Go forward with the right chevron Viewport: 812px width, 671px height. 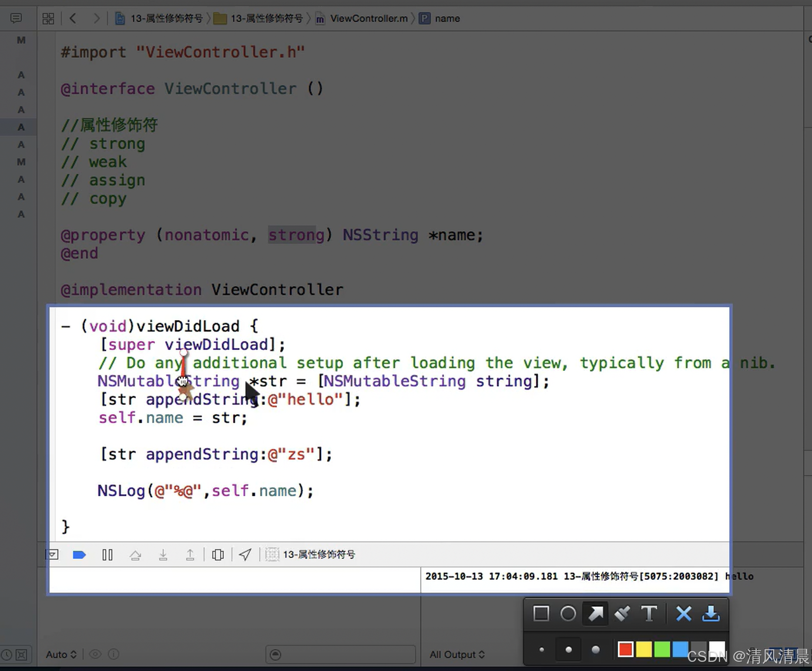coord(96,18)
